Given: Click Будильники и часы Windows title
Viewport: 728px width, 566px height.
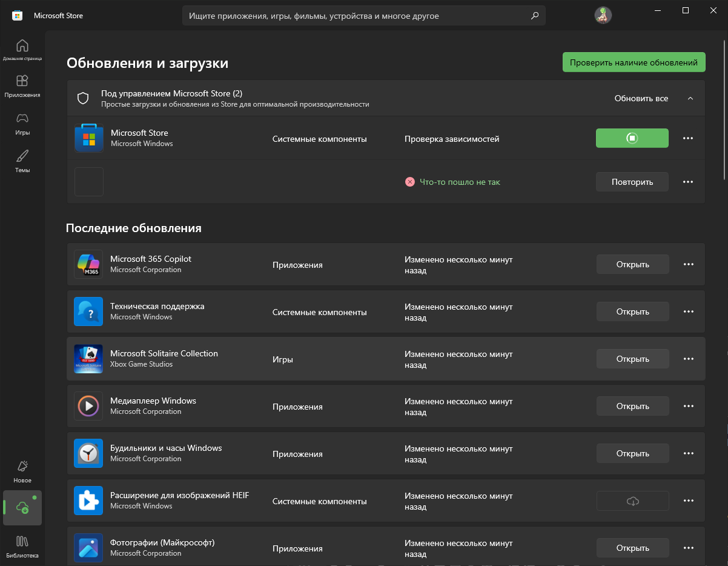Looking at the screenshot, I should tap(166, 448).
